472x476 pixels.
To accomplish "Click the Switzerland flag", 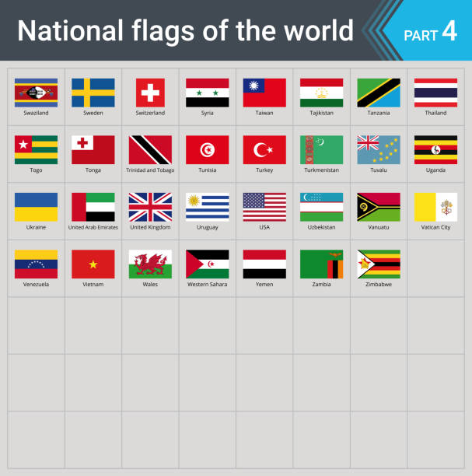I will click(x=150, y=93).
